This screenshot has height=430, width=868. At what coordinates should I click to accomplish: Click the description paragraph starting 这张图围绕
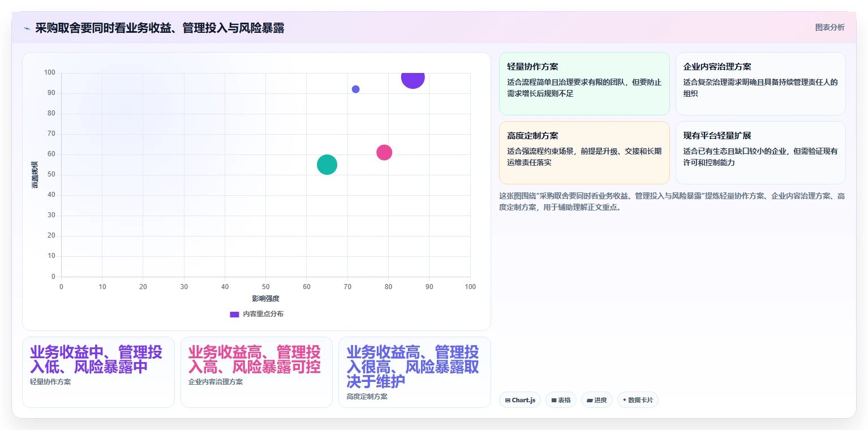coord(672,201)
